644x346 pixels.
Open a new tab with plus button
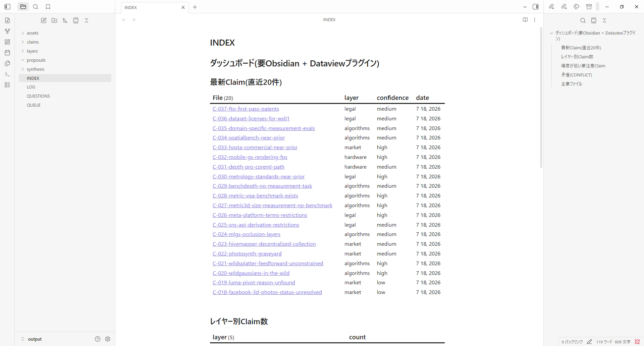click(195, 7)
